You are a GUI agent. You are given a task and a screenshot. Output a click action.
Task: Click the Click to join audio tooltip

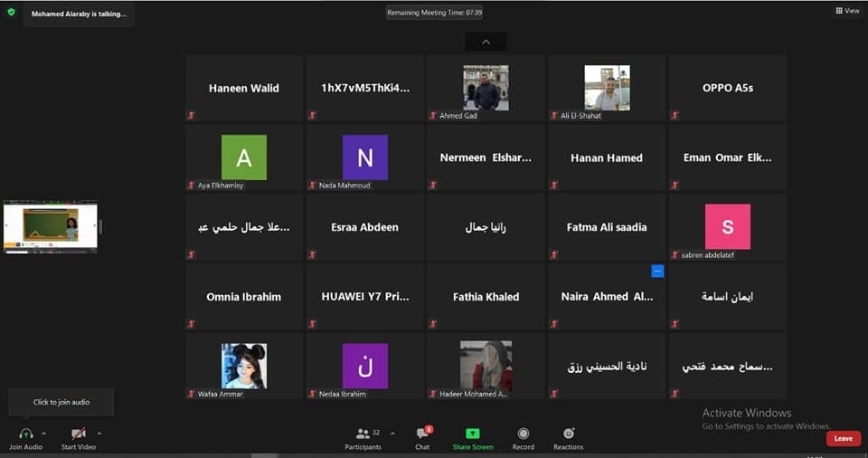point(61,402)
